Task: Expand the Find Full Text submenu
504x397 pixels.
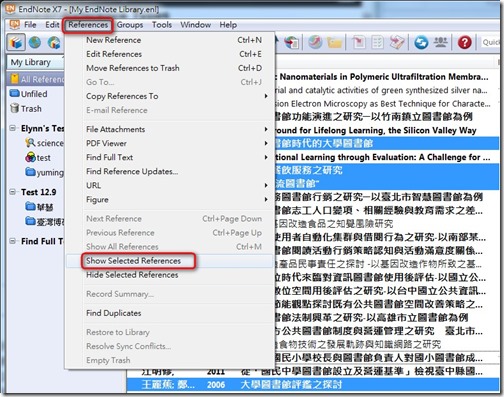Action: pyautogui.click(x=169, y=157)
